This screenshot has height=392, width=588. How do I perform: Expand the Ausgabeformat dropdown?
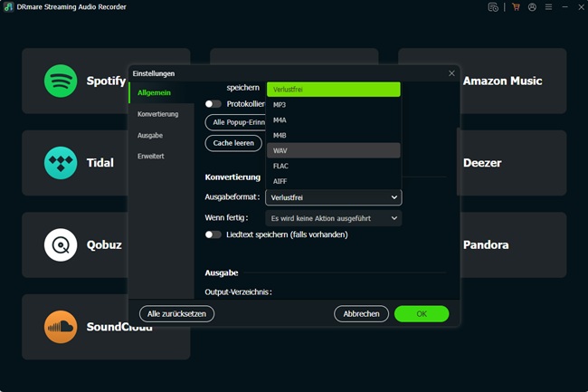coord(334,197)
